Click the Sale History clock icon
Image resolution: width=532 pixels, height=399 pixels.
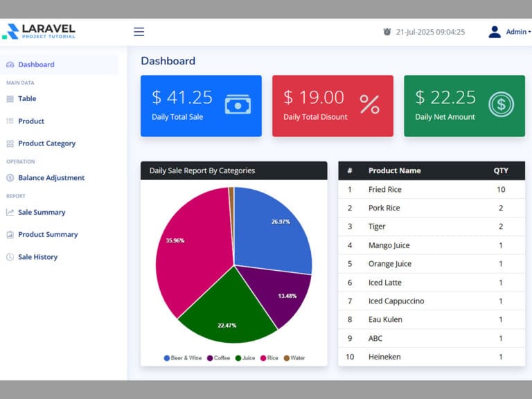coord(10,257)
